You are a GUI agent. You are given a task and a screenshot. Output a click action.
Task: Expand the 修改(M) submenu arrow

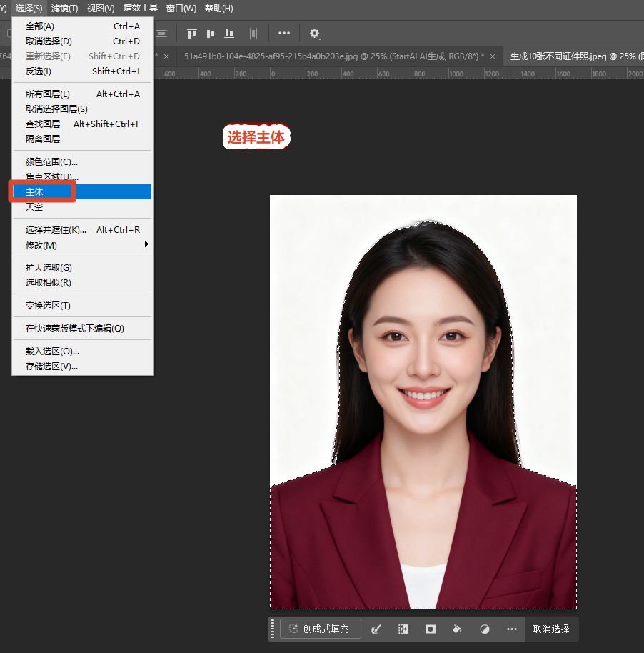pos(146,244)
